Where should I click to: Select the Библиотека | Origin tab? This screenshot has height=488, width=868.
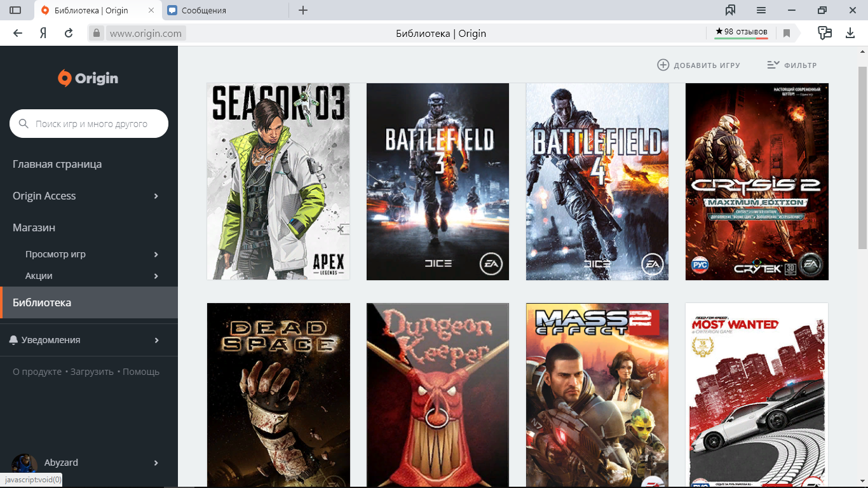click(97, 10)
